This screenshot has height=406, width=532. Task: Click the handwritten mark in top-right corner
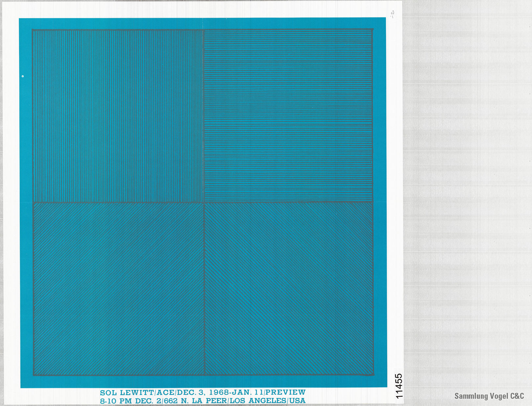click(x=392, y=13)
